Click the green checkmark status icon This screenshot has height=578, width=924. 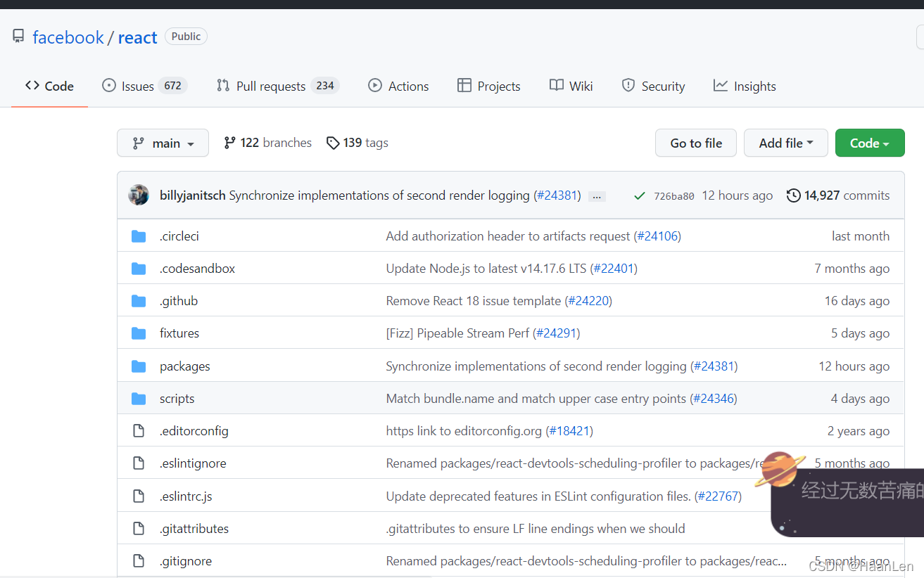640,196
